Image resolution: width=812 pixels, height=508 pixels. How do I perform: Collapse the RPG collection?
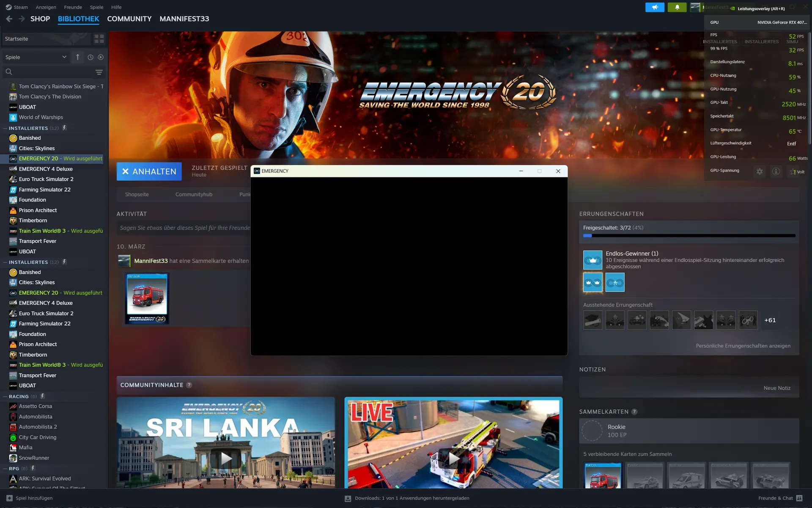tap(5, 469)
